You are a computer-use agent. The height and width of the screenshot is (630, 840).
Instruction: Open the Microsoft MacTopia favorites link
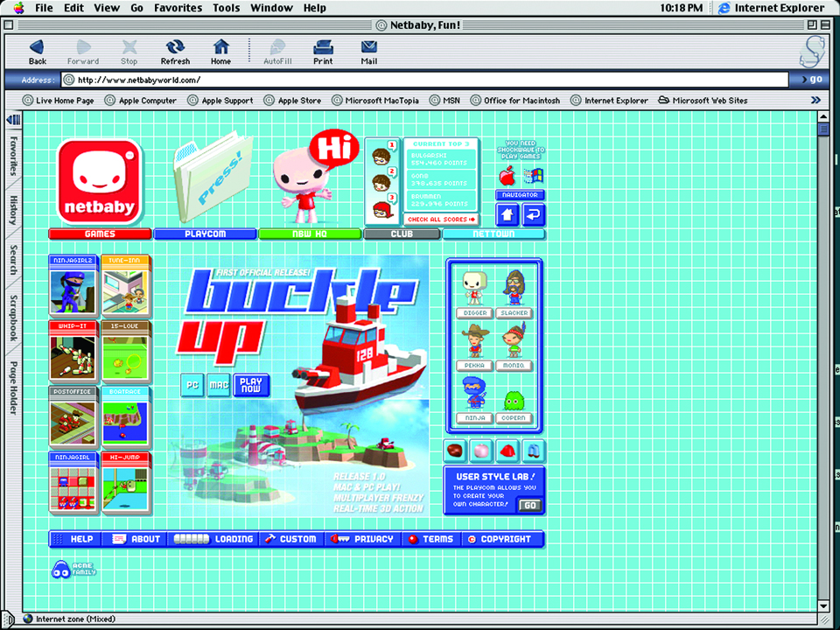[375, 100]
